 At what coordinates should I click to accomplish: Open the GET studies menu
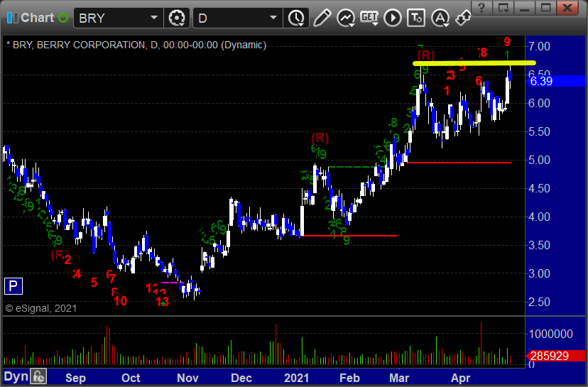pyautogui.click(x=369, y=18)
